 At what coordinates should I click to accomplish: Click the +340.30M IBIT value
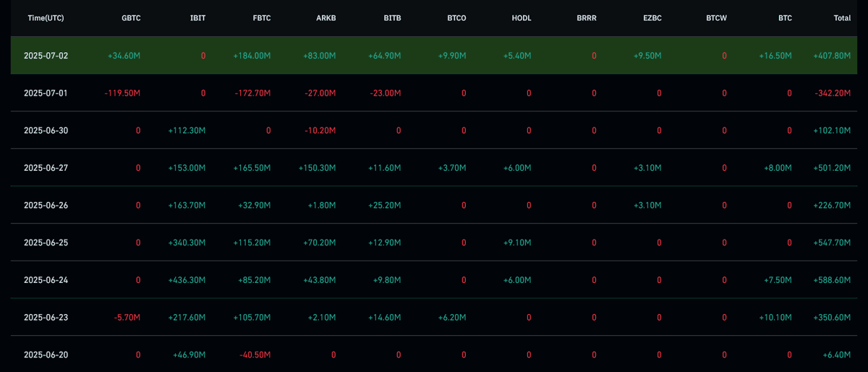tap(187, 242)
